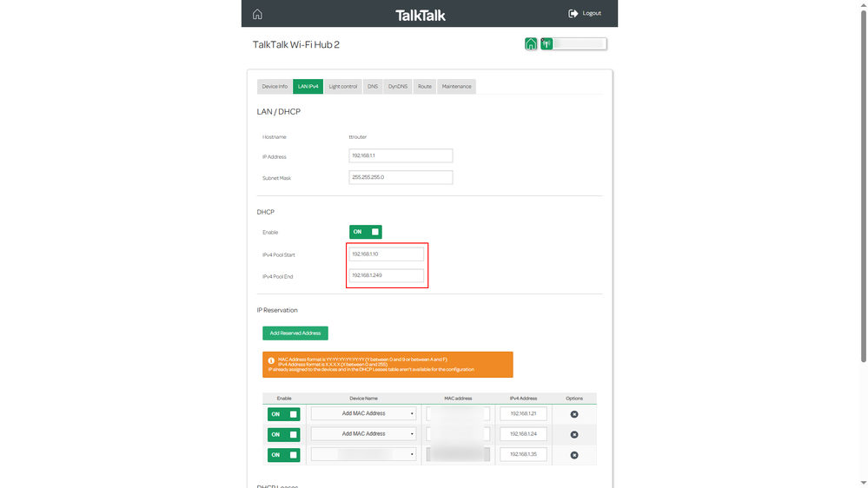The width and height of the screenshot is (868, 488).
Task: Click the green house status icon
Action: pyautogui.click(x=531, y=44)
